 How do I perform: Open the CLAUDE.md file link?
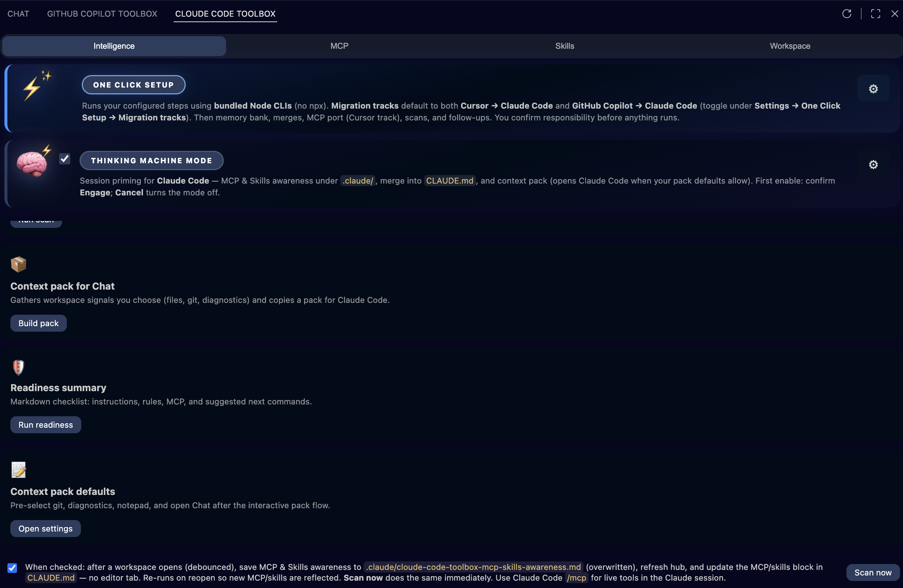tap(51, 578)
